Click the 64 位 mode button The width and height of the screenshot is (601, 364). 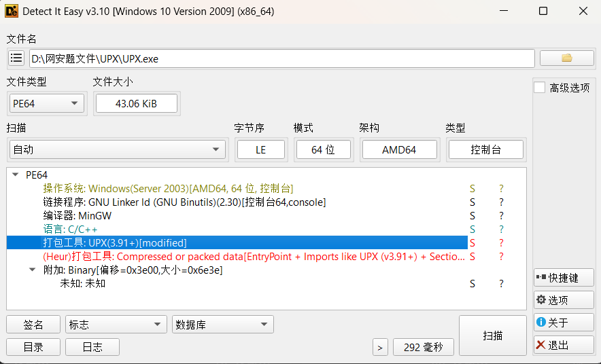coord(323,149)
